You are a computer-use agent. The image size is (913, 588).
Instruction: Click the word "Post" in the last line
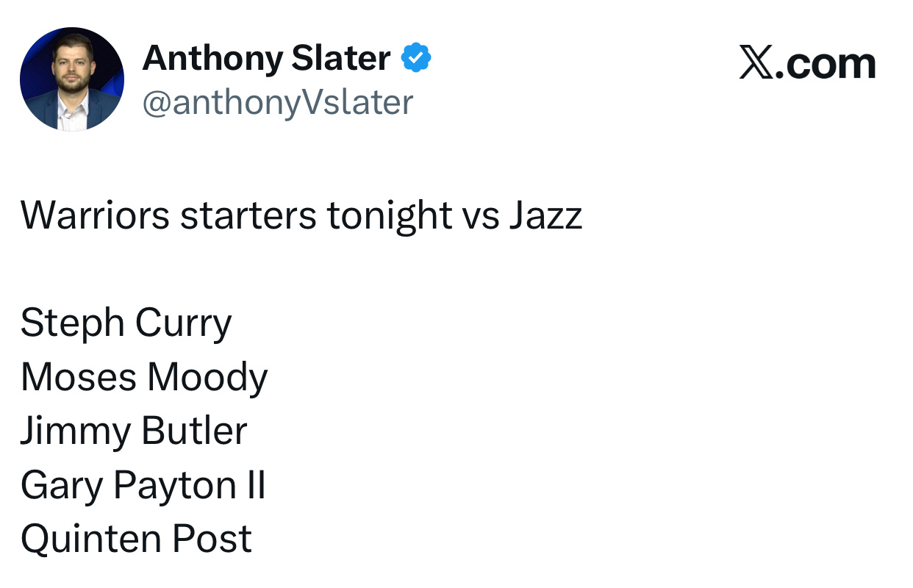coord(212,539)
